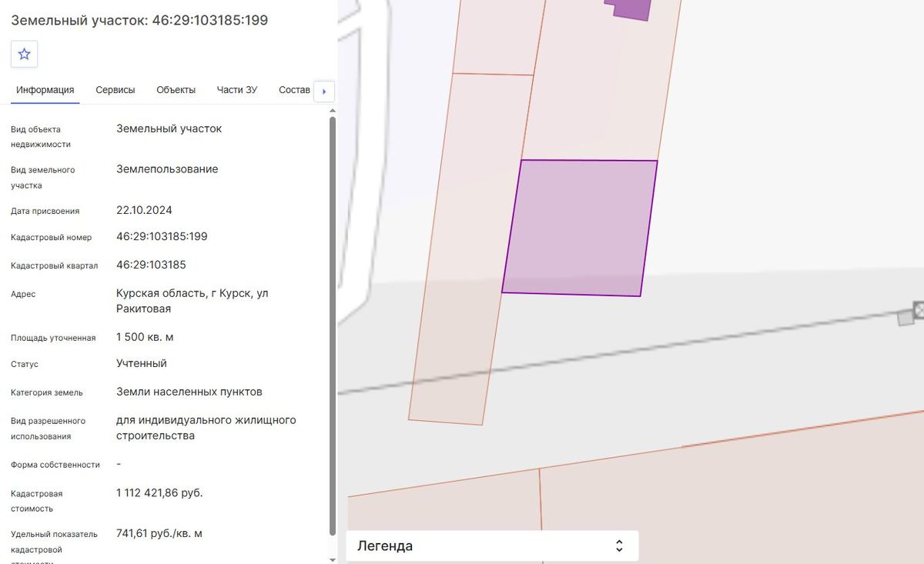924x564 pixels.
Task: Click для индивидуального жилищного строительства text
Action: tap(206, 428)
